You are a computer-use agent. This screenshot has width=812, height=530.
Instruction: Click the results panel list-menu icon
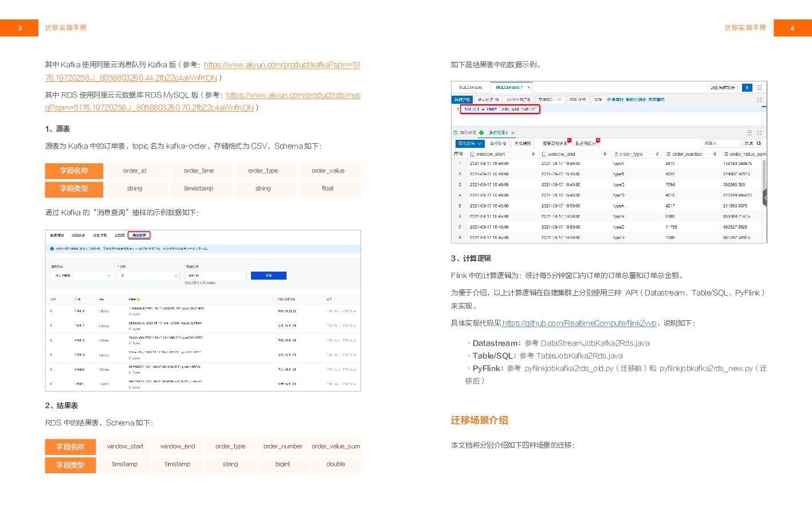click(x=749, y=132)
